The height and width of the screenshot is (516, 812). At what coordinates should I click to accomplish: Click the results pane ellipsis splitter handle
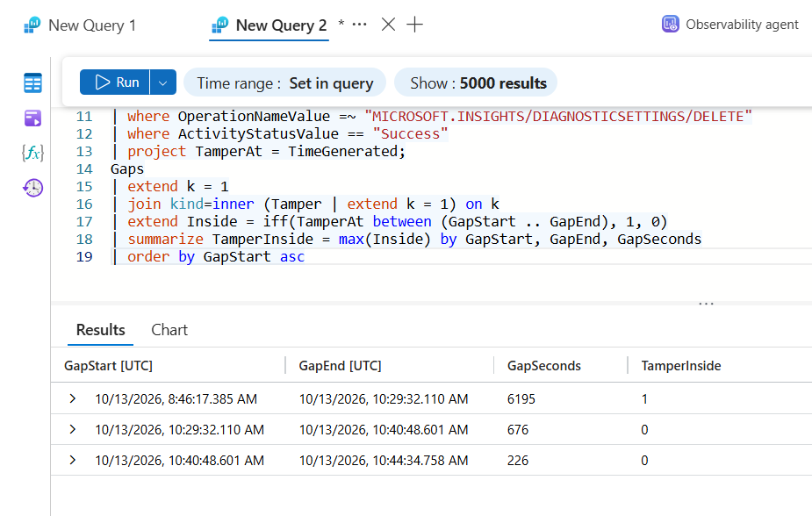point(707,304)
